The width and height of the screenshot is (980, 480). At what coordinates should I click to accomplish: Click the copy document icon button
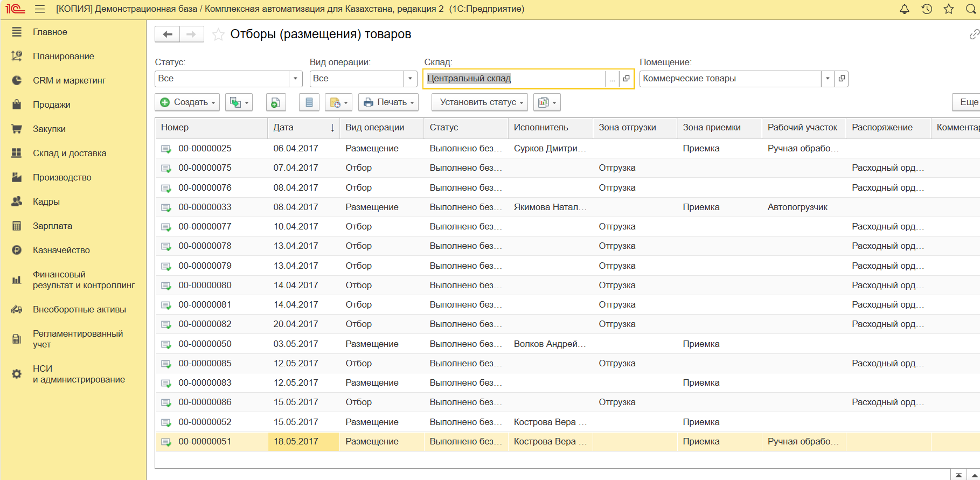(x=275, y=102)
